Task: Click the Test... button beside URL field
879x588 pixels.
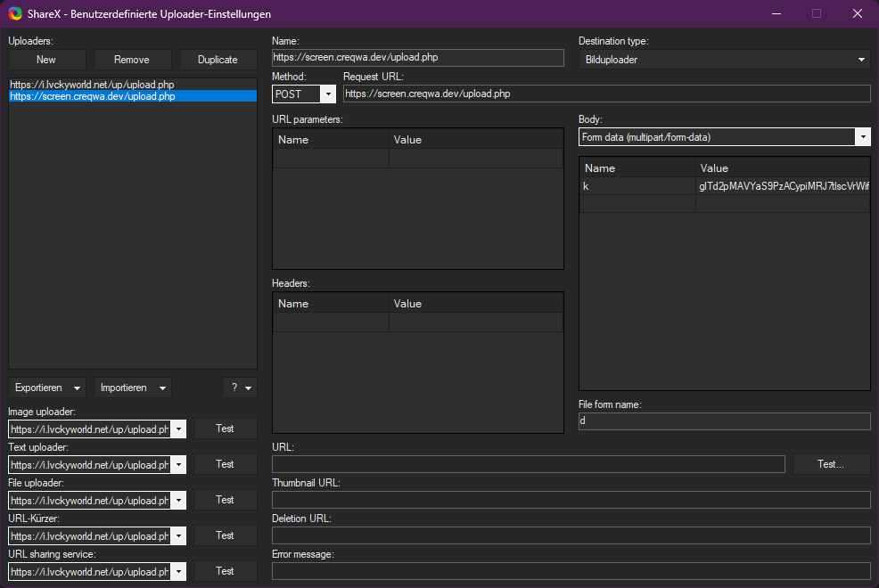Action: (831, 464)
